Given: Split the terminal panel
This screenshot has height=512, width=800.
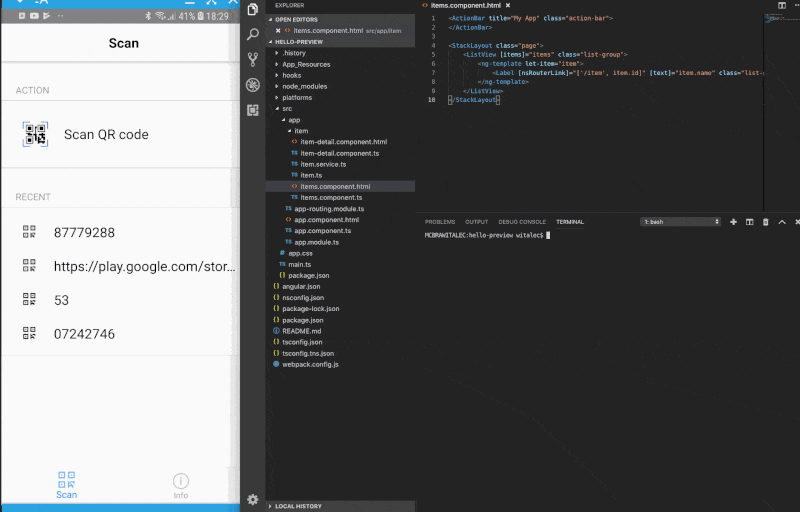Looking at the screenshot, I should pyautogui.click(x=749, y=222).
